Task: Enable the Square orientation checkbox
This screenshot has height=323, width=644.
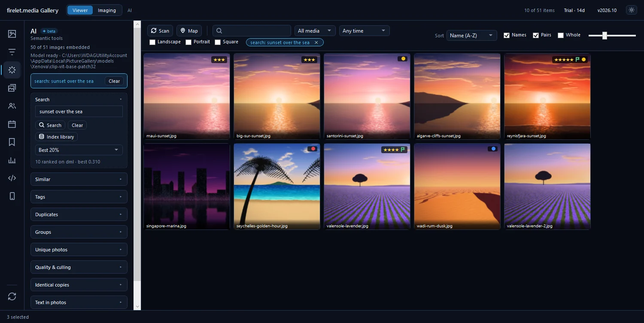Action: tap(218, 42)
